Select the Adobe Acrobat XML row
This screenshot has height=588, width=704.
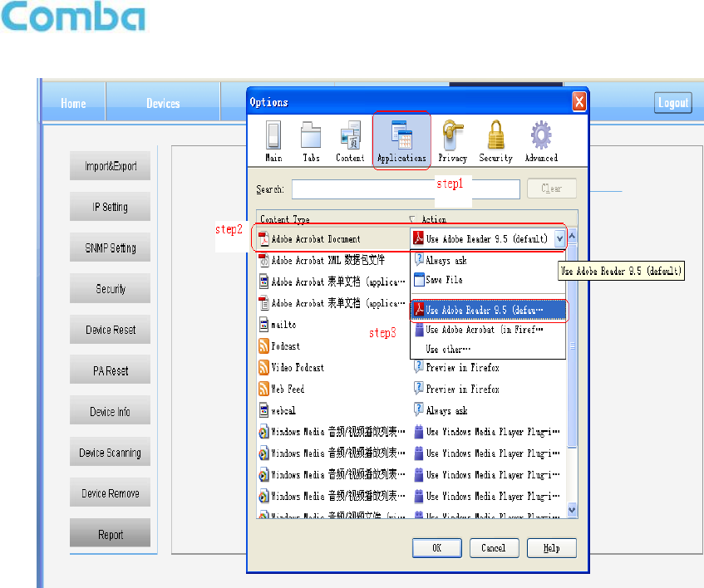[x=333, y=260]
